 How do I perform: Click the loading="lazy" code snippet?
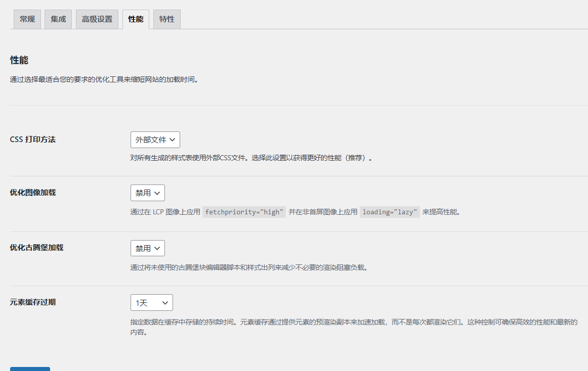(x=390, y=212)
